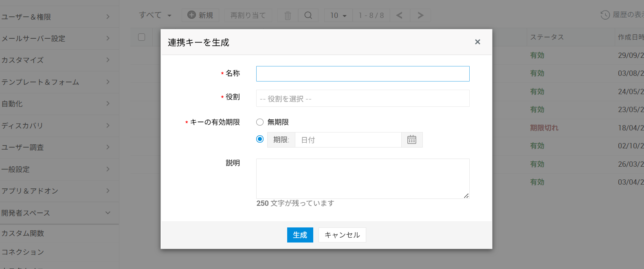Click into the 説明 text area
This screenshot has height=269, width=644.
click(x=363, y=179)
